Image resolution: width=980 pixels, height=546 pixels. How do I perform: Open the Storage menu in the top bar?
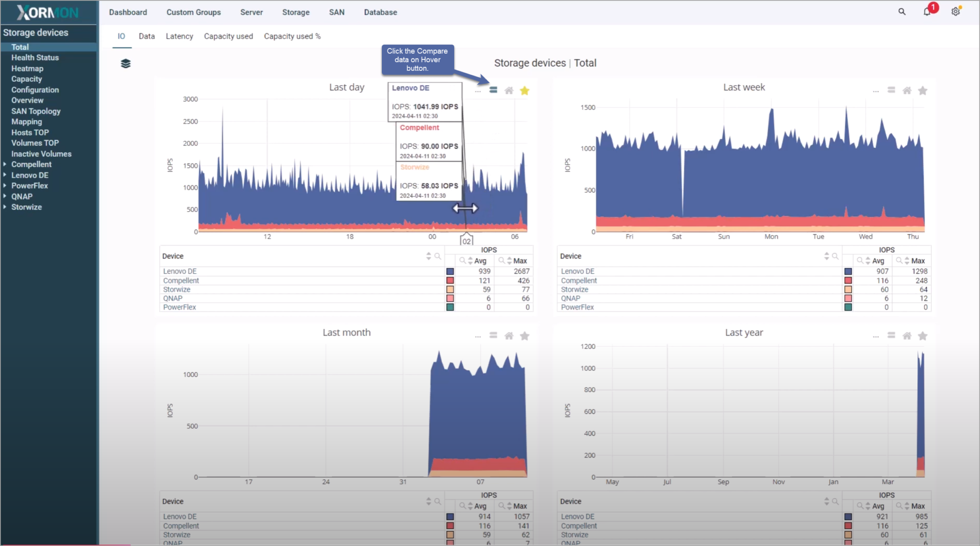pos(296,12)
